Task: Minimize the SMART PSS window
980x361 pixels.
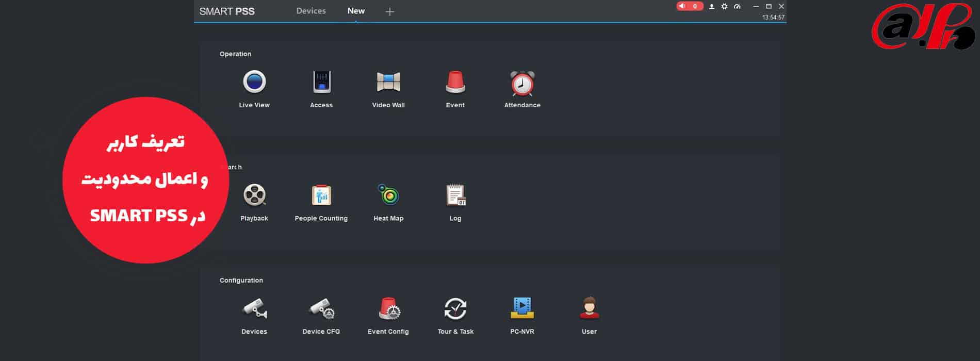Action: 756,7
